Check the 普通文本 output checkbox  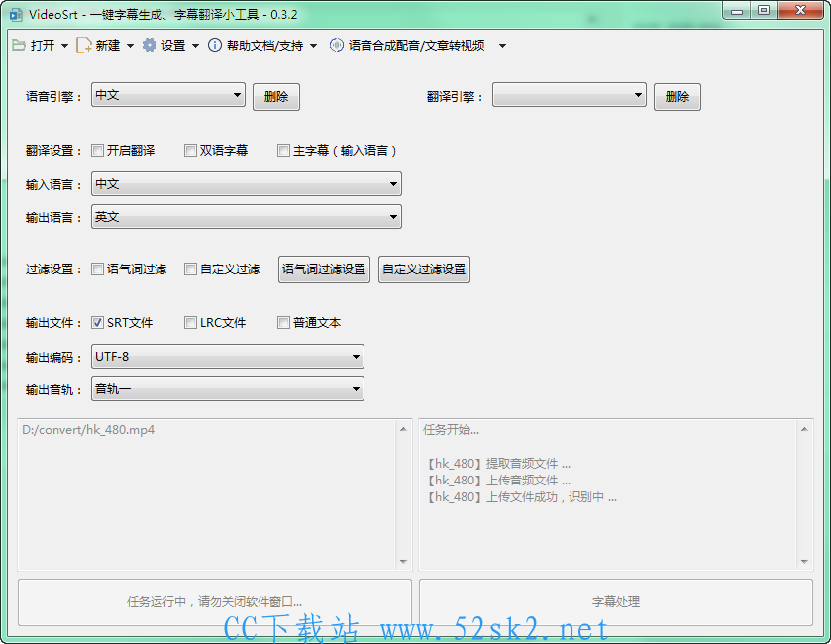283,322
